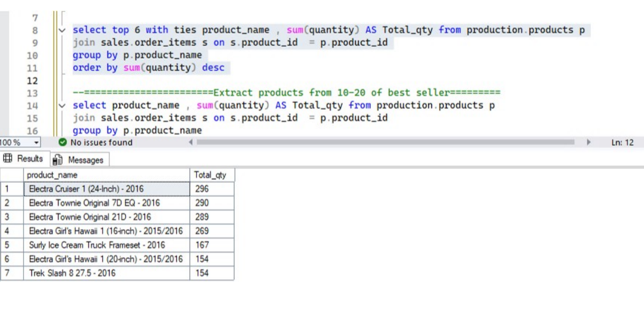This screenshot has height=322, width=644.
Task: Open the 100 % zoom level dropdown
Action: pyautogui.click(x=36, y=143)
